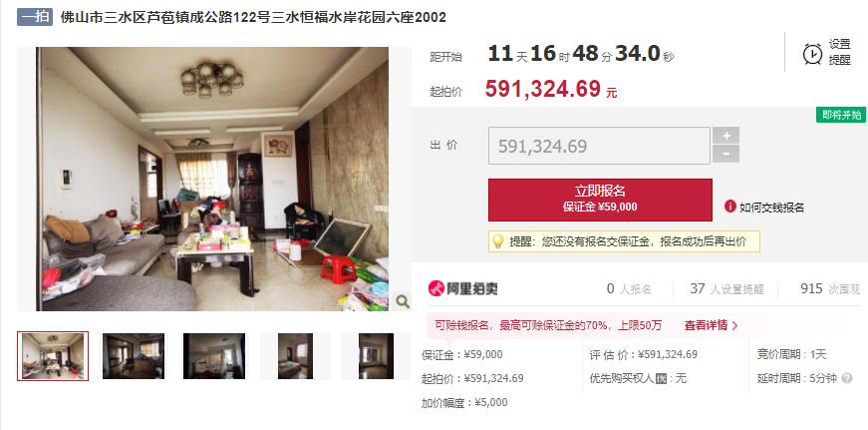Open the 如何交钱报名 help link

[771, 208]
